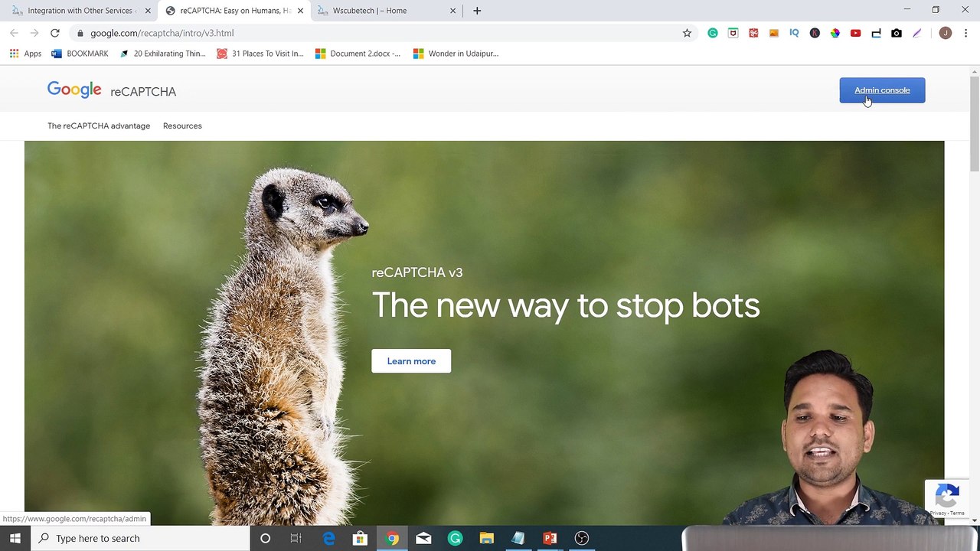
Task: Open the red scissors extension icon
Action: coord(753,33)
